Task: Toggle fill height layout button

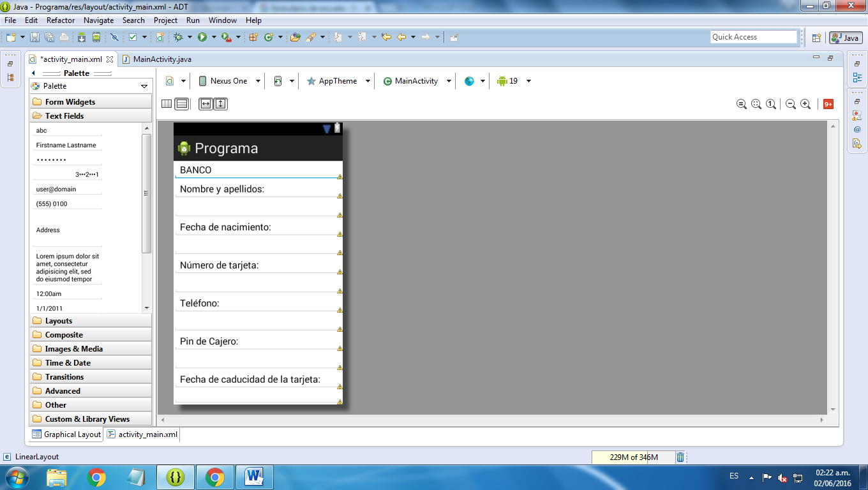Action: [220, 103]
